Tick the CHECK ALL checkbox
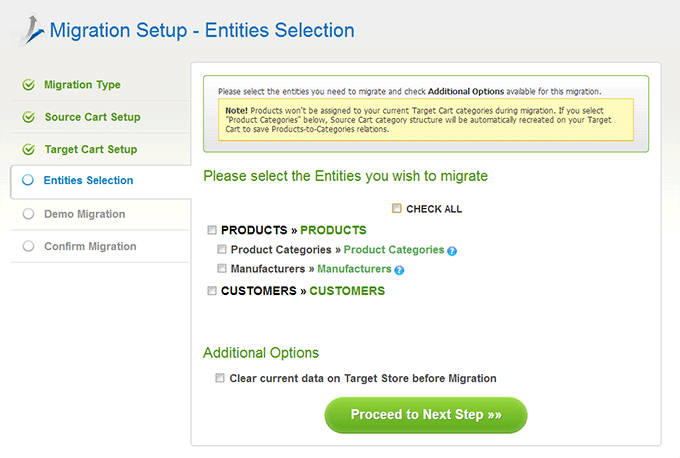The width and height of the screenshot is (680, 458). click(x=396, y=209)
